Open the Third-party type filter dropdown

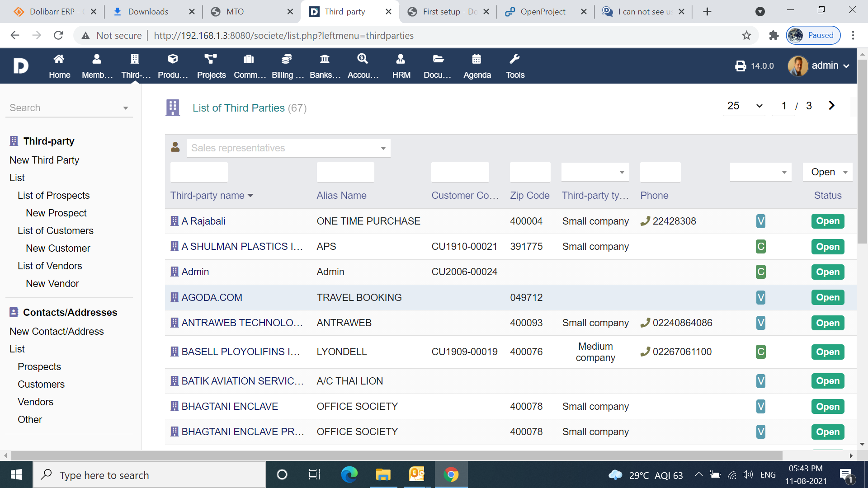tap(595, 172)
